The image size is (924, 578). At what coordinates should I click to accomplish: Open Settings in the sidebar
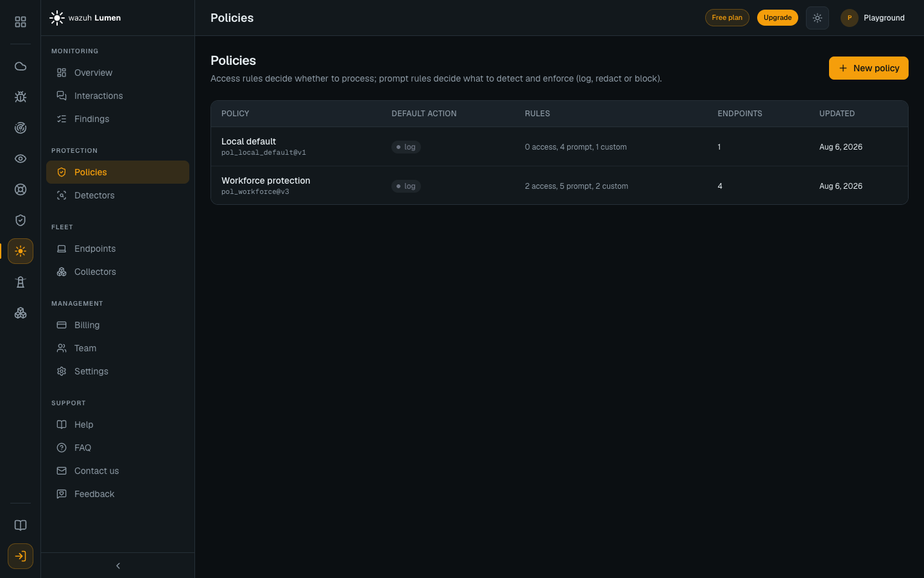tap(117, 371)
